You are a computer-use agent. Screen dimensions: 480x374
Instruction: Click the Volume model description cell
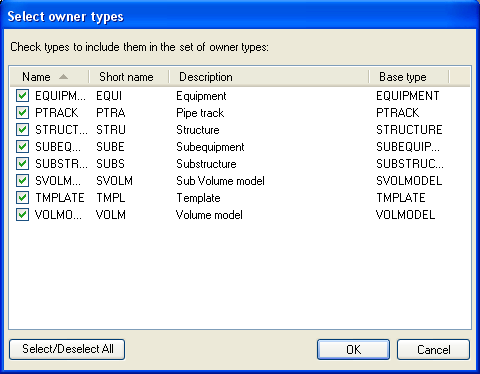(209, 215)
